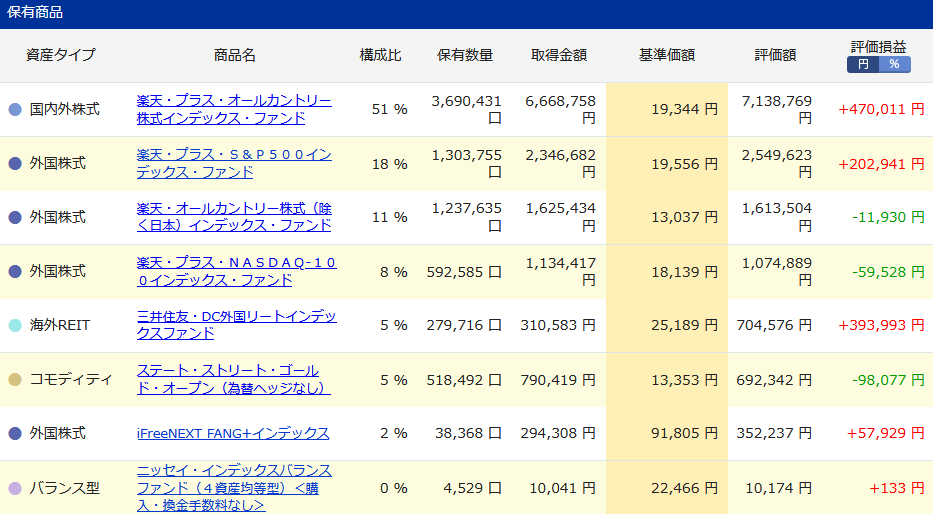Select the +202,941 円 gain value

coord(881,164)
